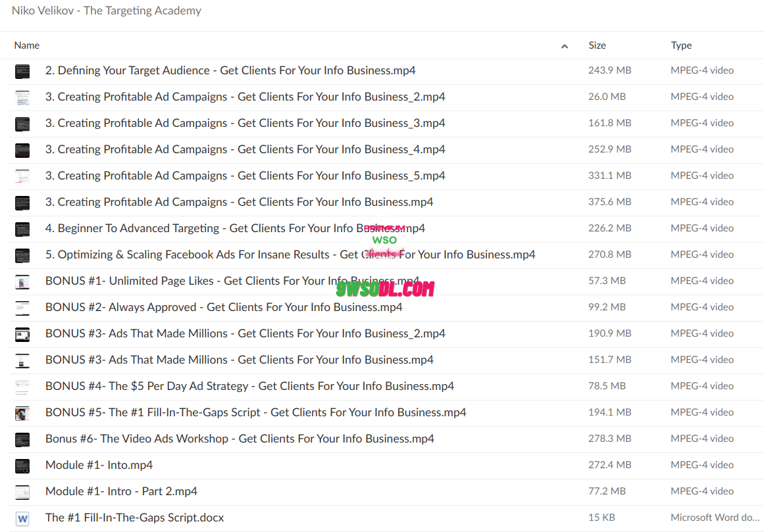This screenshot has height=532, width=764.
Task: Toggle the sort arrow in the Name column
Action: pyautogui.click(x=564, y=46)
